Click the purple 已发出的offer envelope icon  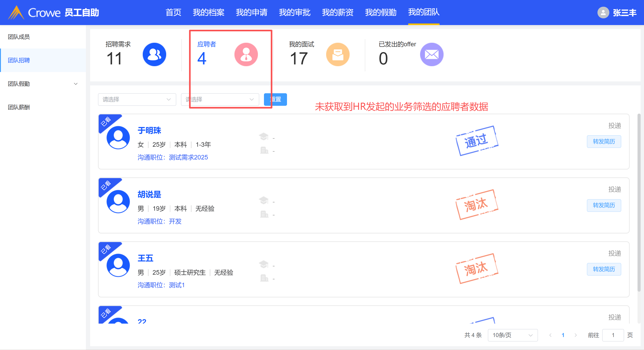(431, 55)
